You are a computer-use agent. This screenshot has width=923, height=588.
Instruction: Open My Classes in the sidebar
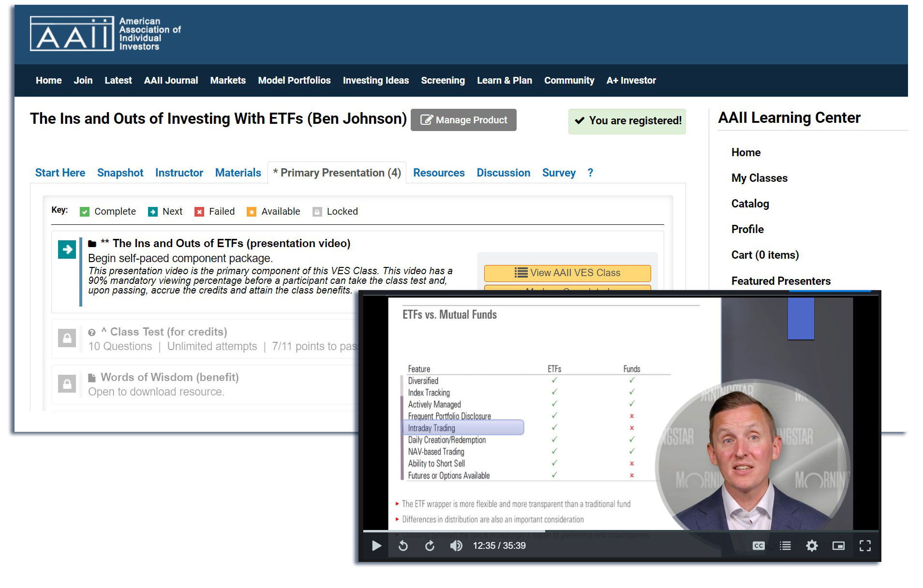pyautogui.click(x=759, y=178)
